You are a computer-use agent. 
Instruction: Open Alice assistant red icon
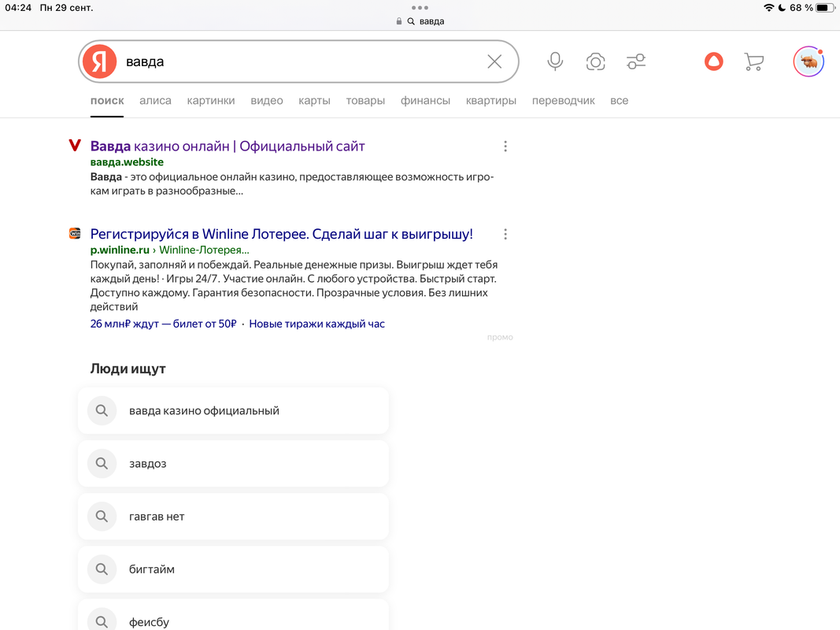(713, 61)
